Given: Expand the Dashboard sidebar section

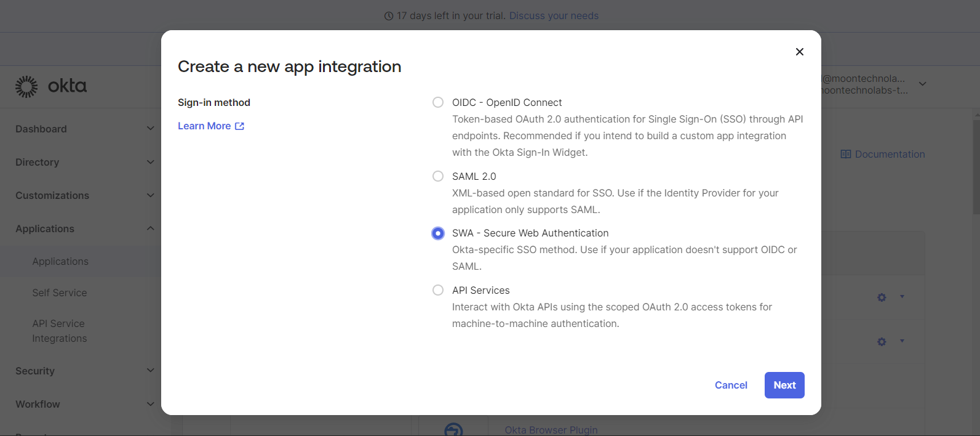Looking at the screenshot, I should tap(85, 129).
